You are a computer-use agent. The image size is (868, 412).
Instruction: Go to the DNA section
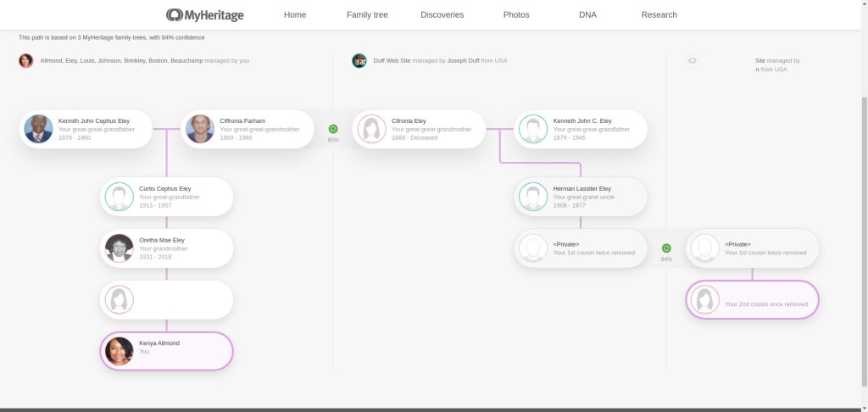tap(587, 14)
